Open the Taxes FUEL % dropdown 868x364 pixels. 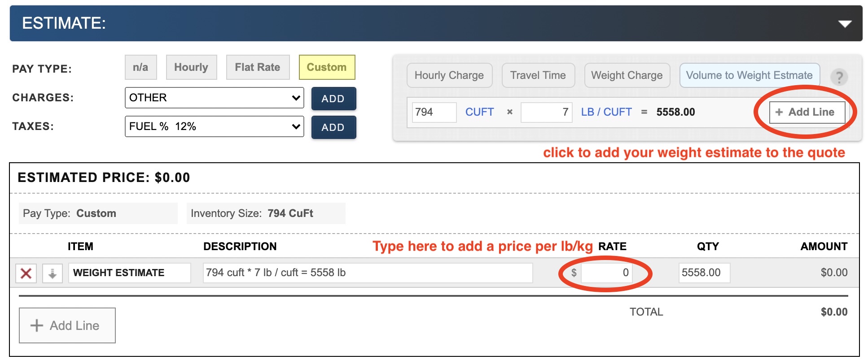[214, 126]
